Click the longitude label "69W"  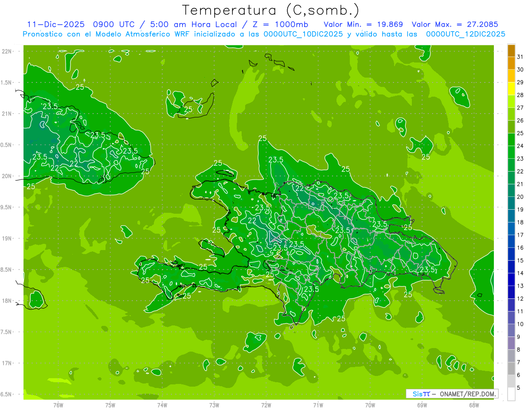[x=422, y=405]
